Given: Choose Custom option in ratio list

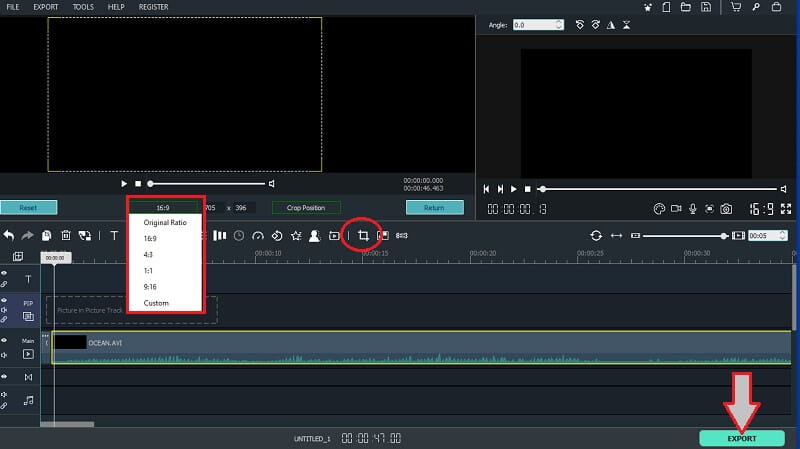Looking at the screenshot, I should 156,303.
